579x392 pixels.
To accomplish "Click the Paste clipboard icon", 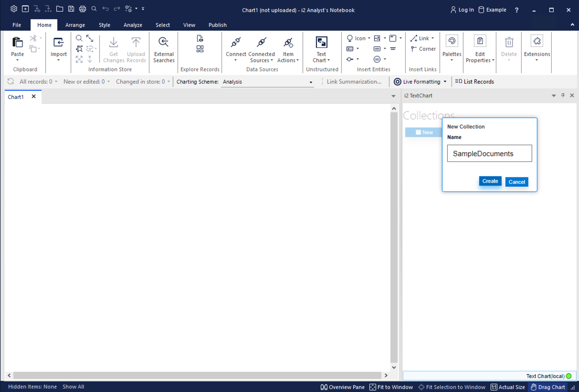I will 18,42.
